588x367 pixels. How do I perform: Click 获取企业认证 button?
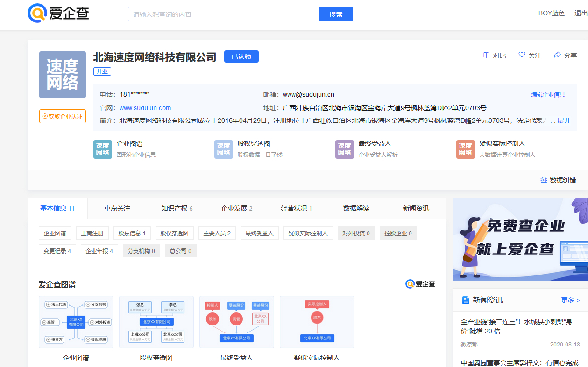click(x=63, y=116)
